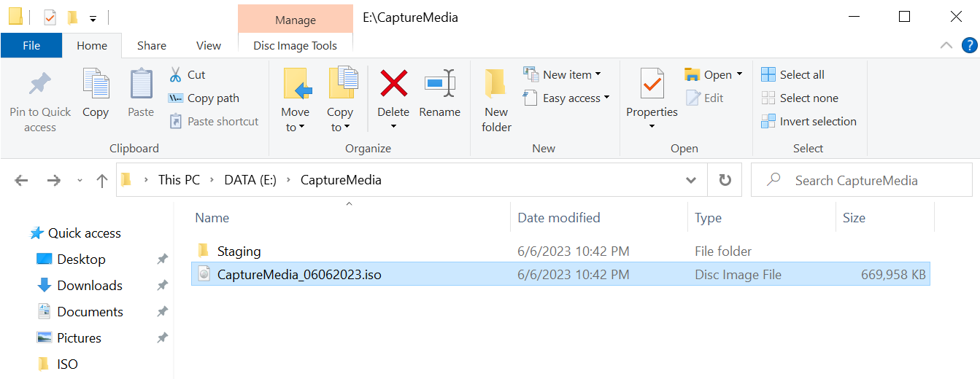This screenshot has height=379, width=980.
Task: Open address bar previous locations dropdown
Action: click(691, 180)
